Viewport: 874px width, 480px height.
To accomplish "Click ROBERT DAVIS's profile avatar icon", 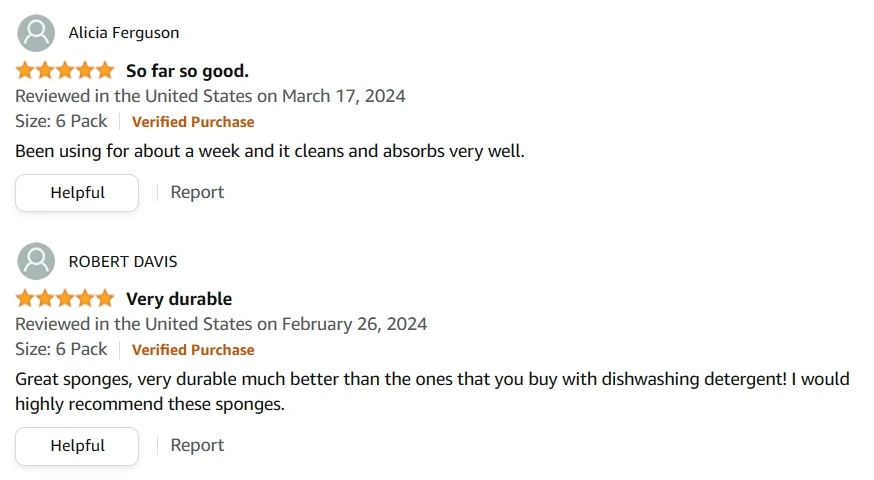I will (x=37, y=261).
